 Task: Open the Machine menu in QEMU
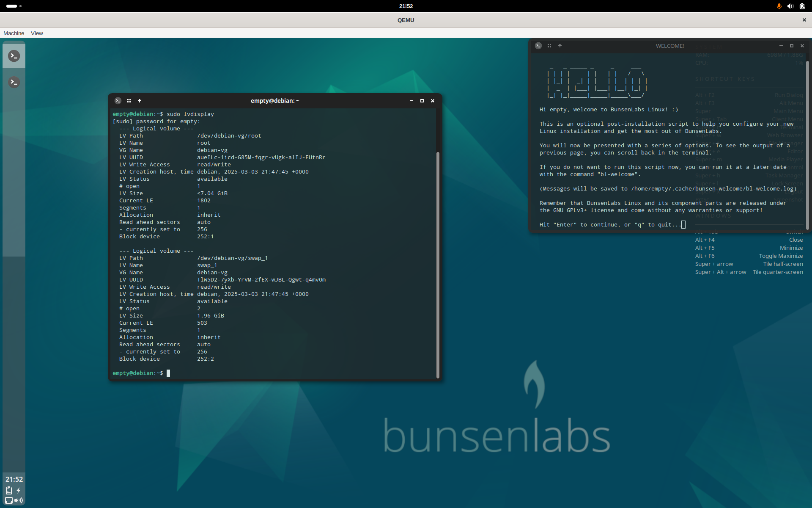(x=14, y=33)
